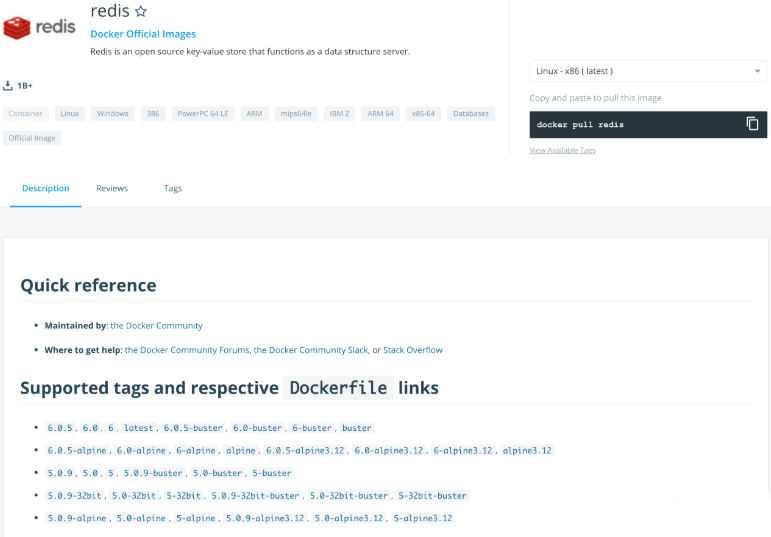771x537 pixels.
Task: Select the ARM 64 chip
Action: pos(381,114)
